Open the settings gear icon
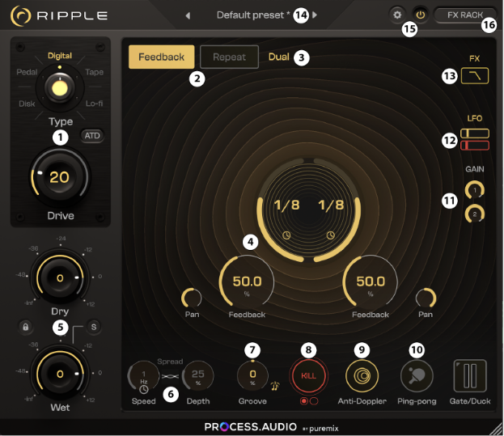The image size is (504, 436). pos(397,15)
